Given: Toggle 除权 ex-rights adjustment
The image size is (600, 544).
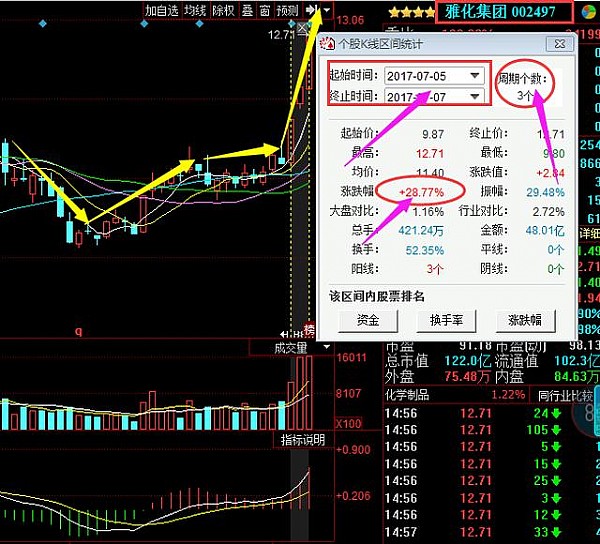Looking at the screenshot, I should 224,10.
